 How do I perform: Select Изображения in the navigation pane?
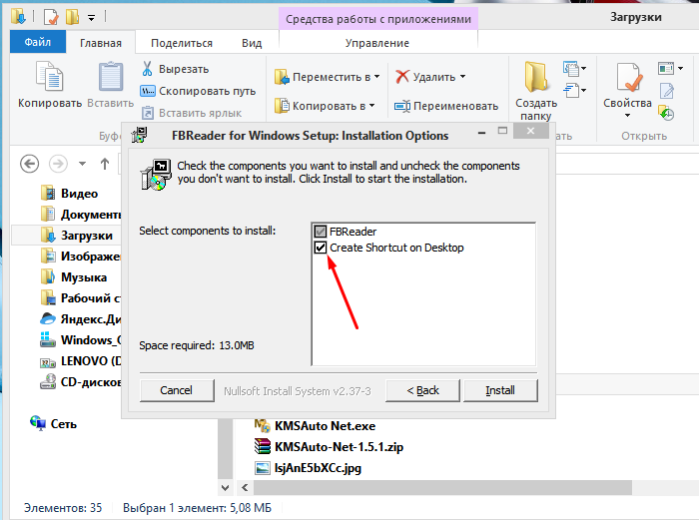[x=80, y=256]
